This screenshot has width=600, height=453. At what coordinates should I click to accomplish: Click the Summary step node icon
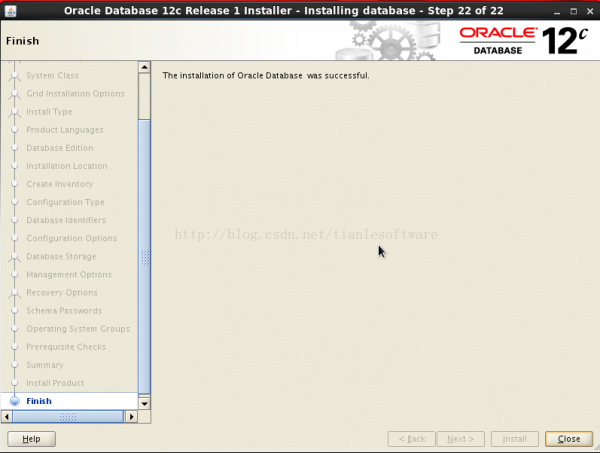click(x=15, y=365)
